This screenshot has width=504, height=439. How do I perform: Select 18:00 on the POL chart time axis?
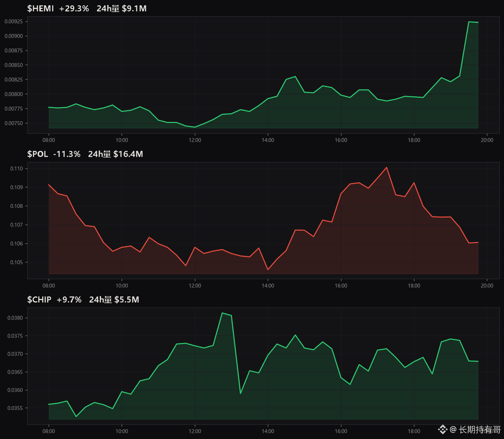click(414, 285)
